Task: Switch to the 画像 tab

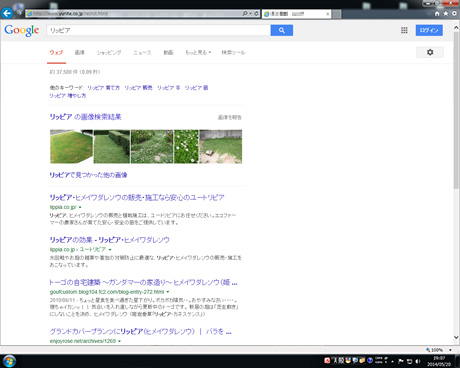Action: pyautogui.click(x=79, y=52)
